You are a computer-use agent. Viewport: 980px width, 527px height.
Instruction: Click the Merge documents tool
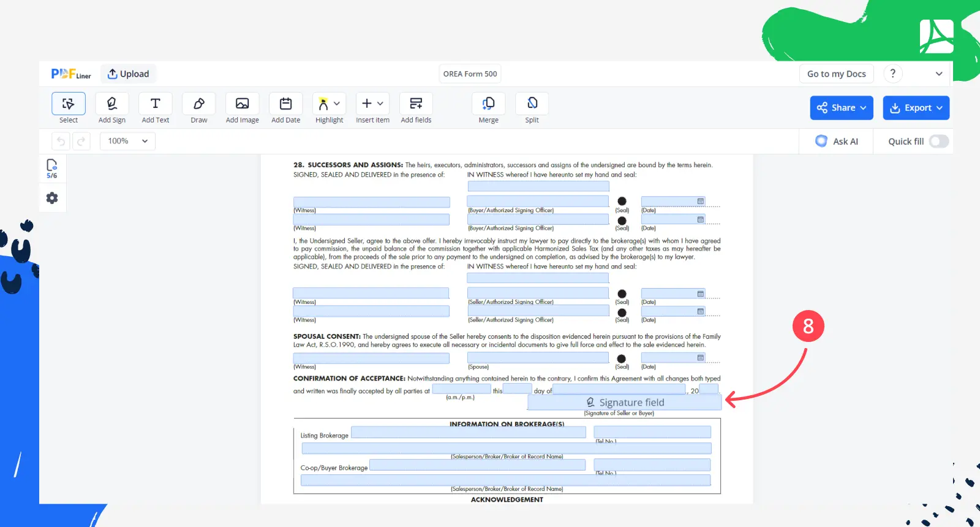coord(488,108)
